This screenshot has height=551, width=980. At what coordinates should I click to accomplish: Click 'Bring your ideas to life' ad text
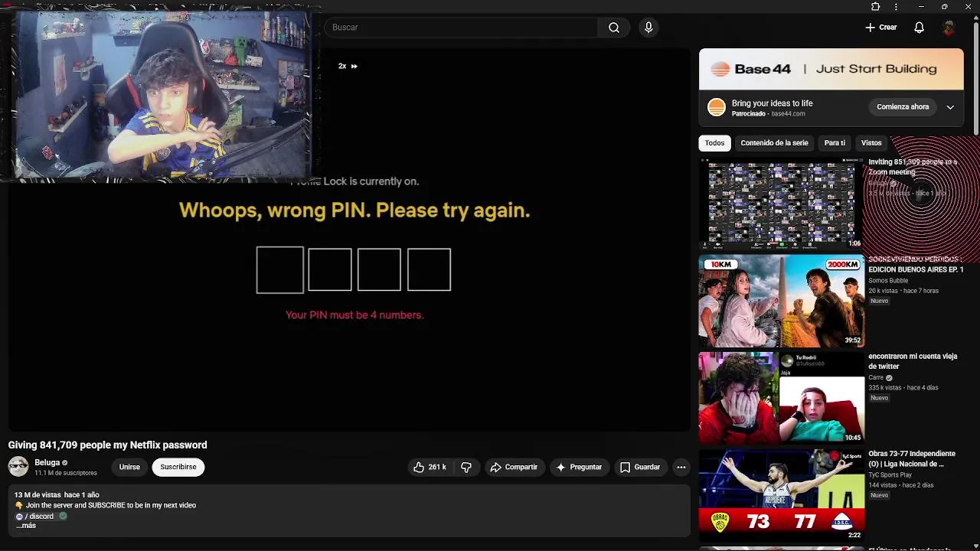click(773, 103)
